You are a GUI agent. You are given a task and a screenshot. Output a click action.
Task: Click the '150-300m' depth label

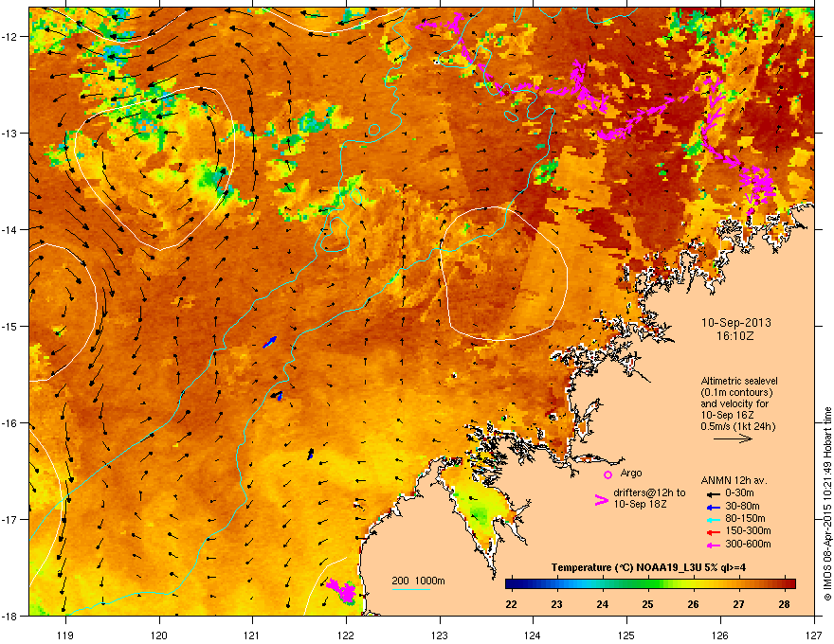(x=748, y=530)
